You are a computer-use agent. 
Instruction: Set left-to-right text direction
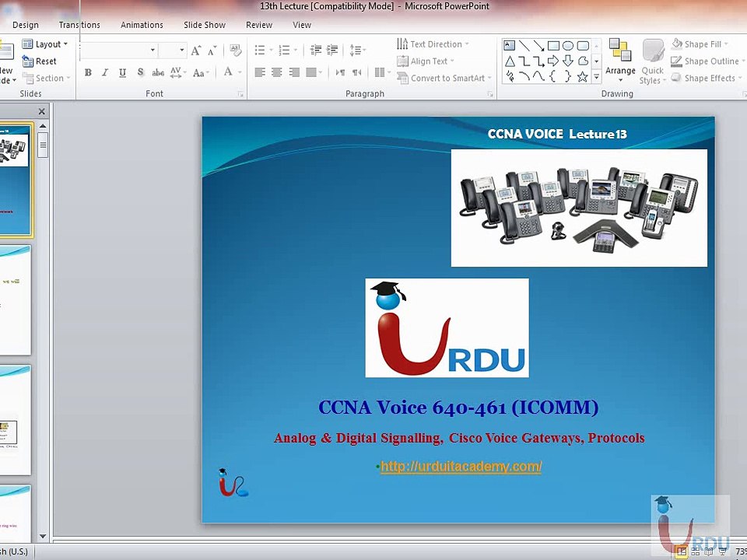[340, 72]
